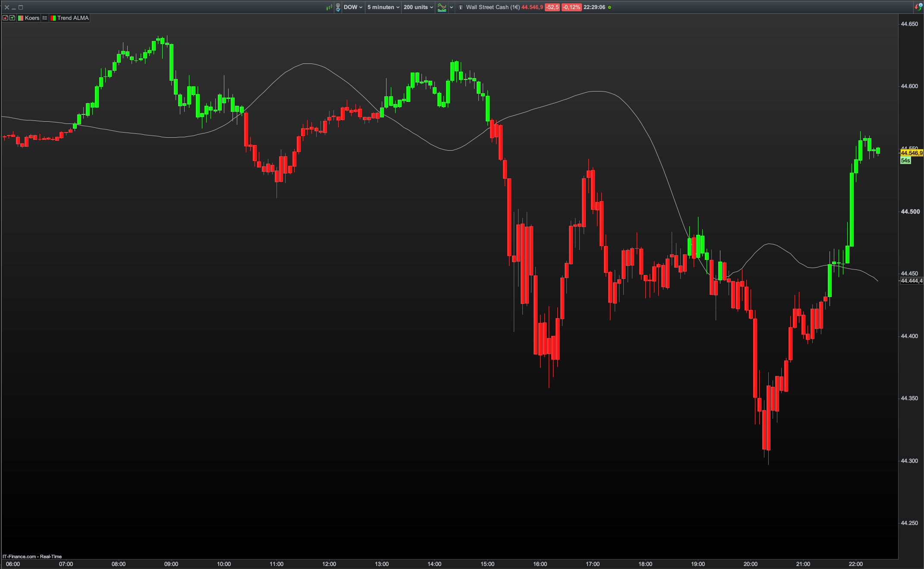
Task: Expand the 200 units selector
Action: 418,7
